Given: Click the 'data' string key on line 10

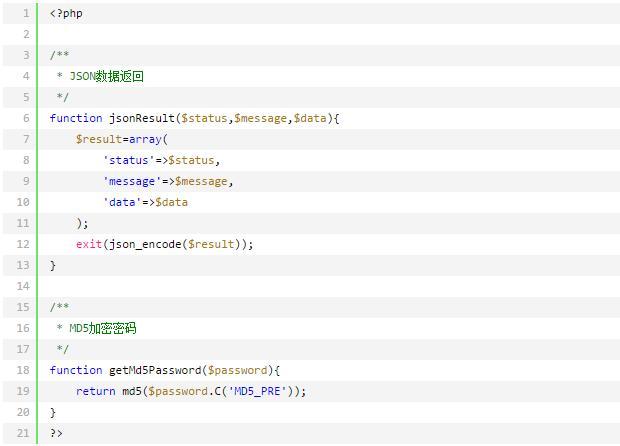Looking at the screenshot, I should point(122,202).
